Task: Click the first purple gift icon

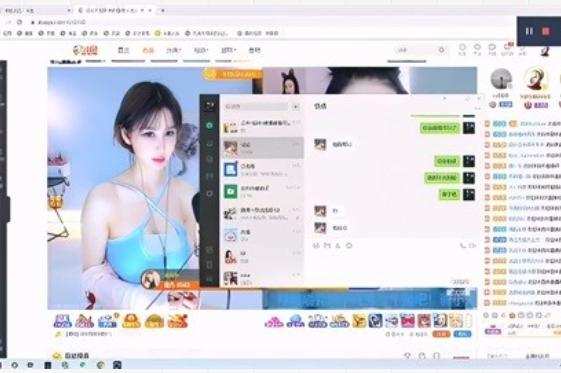Action: click(63, 321)
